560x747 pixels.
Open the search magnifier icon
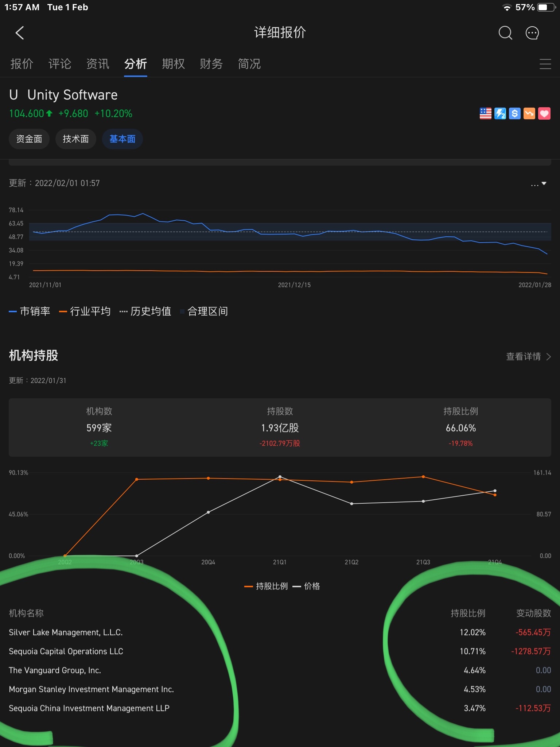[505, 33]
